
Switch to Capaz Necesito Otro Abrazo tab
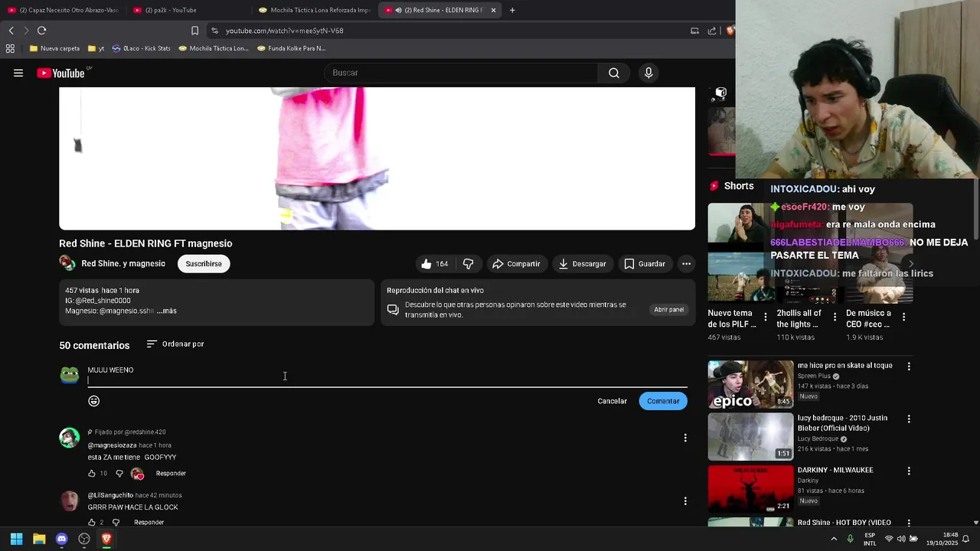(64, 10)
